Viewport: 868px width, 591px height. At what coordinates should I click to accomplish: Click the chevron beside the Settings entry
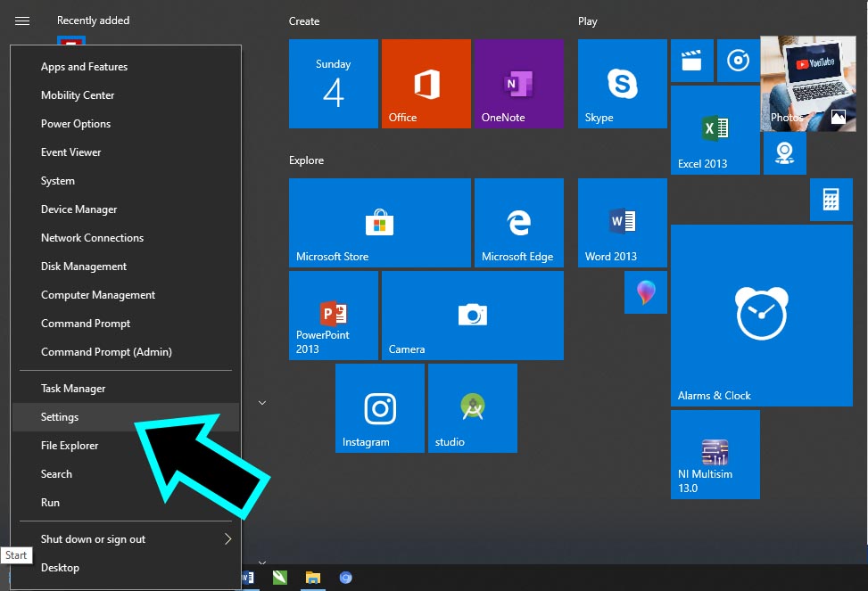[262, 403]
